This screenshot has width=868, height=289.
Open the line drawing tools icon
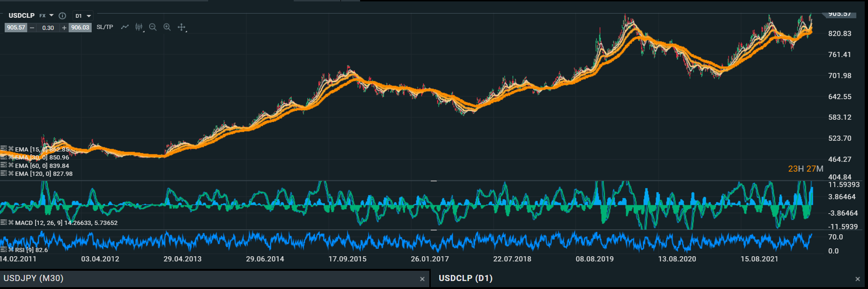tap(125, 27)
